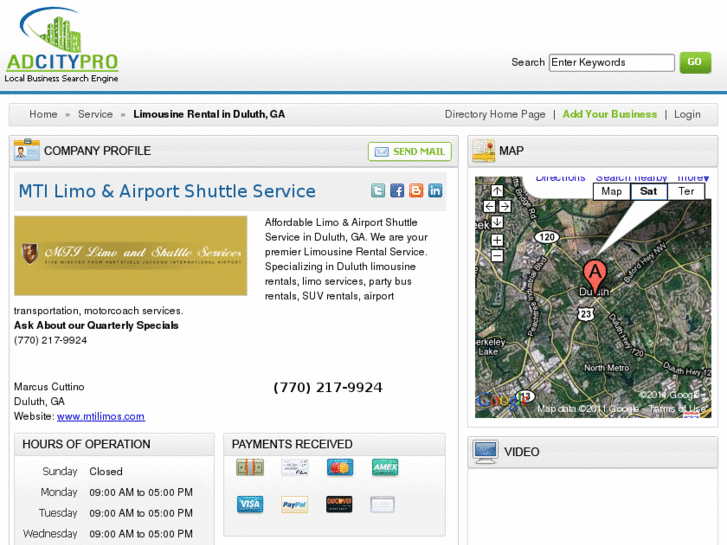
Task: Click the MasterCard payment icon
Action: [340, 467]
